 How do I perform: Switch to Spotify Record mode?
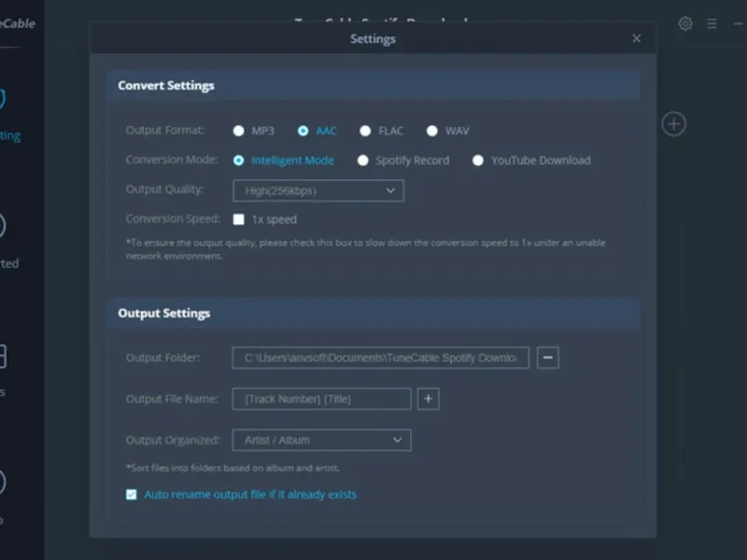pos(363,161)
